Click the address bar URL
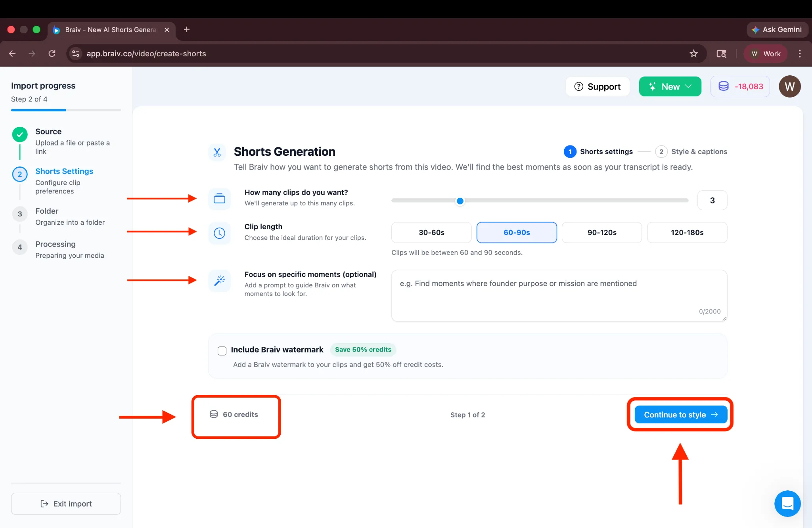This screenshot has width=812, height=528. [x=146, y=54]
